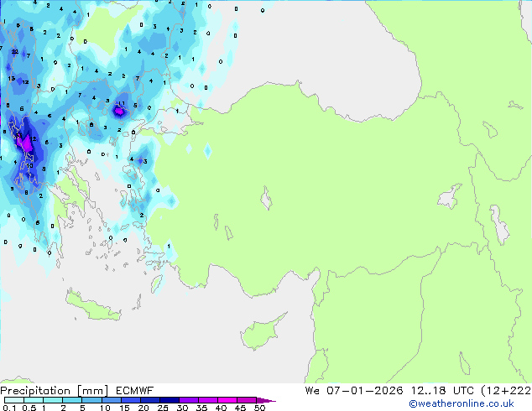The image size is (532, 411).
Task: Pick the 15–20 mm legend color swatch
Action: [130, 400]
